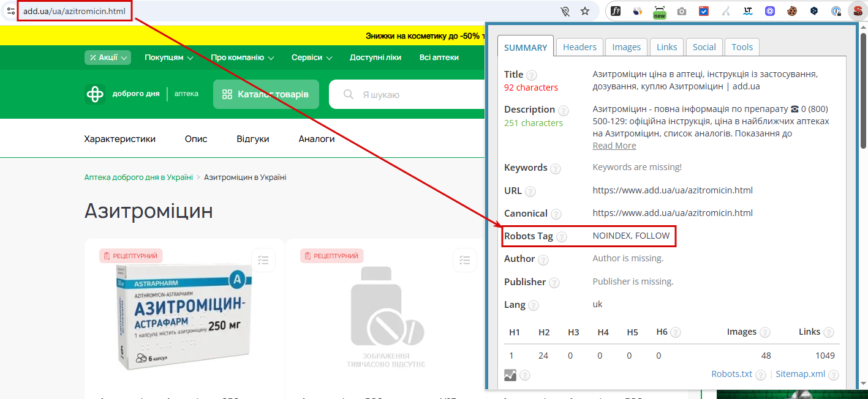Open the Sitemap.xml link
The height and width of the screenshot is (399, 868).
[x=801, y=374]
